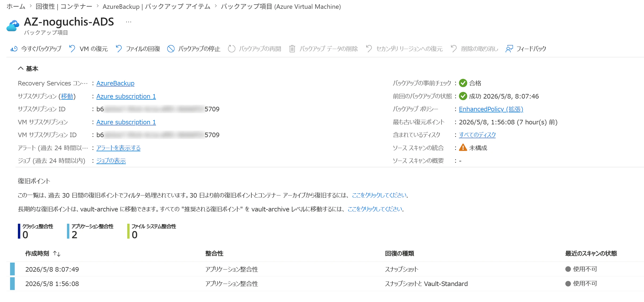The width and height of the screenshot is (644, 302).
Task: Click フィードバック toolbar button
Action: [526, 49]
